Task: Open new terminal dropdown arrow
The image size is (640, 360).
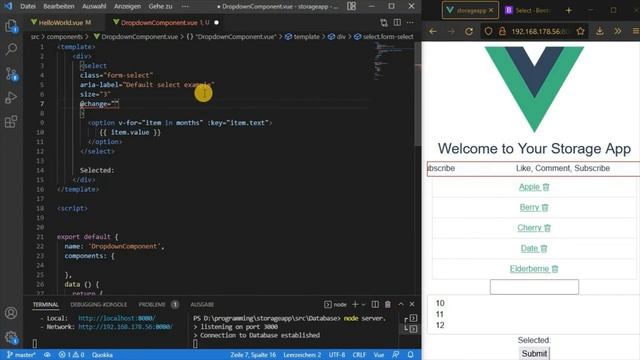Action: coord(363,304)
